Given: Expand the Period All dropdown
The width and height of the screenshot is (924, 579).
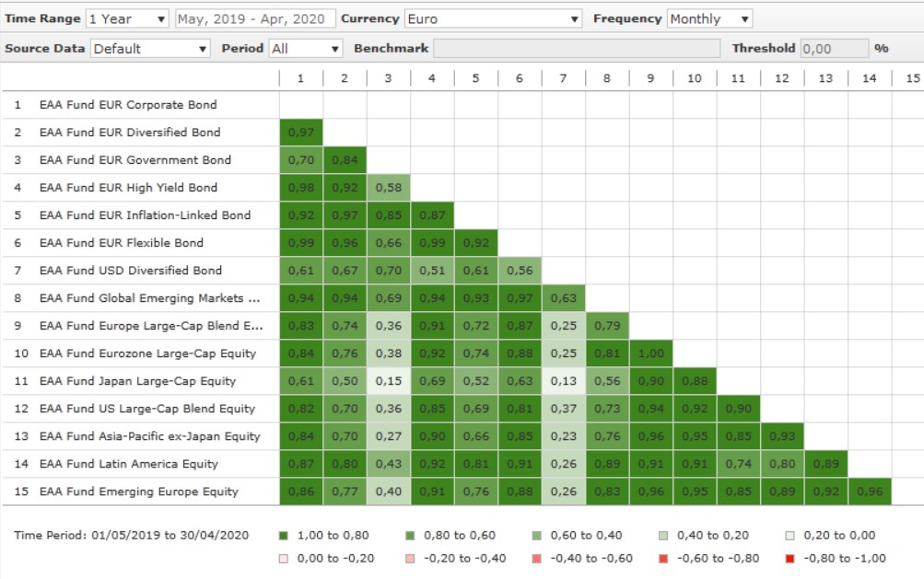Looking at the screenshot, I should click(306, 48).
